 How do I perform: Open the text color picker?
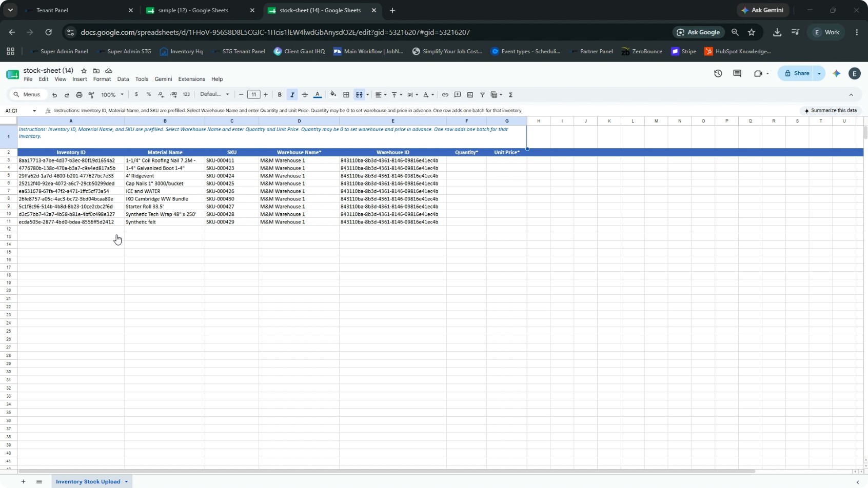click(318, 94)
